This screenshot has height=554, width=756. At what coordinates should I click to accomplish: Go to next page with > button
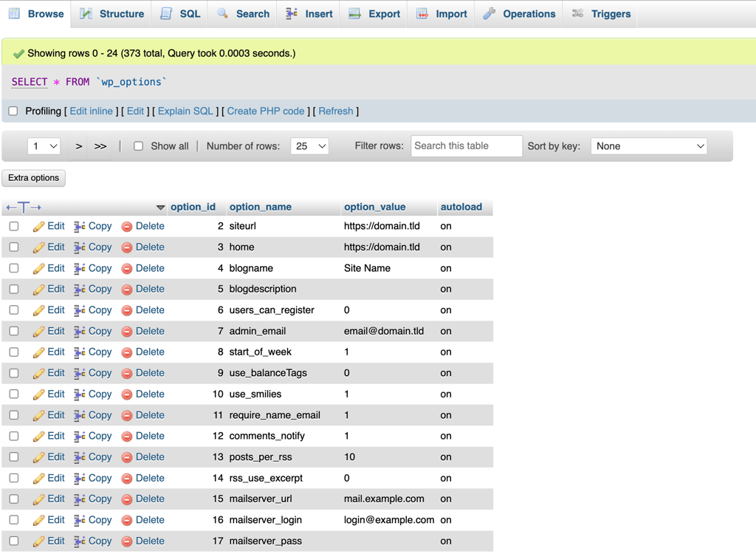[x=78, y=146]
